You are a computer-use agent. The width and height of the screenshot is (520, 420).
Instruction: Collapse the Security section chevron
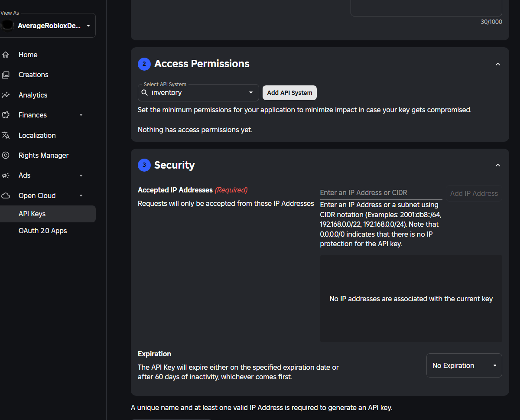coord(498,165)
